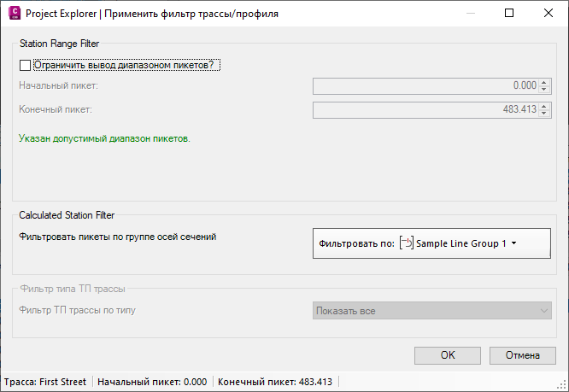569x392 pixels.
Task: Decrease Начальный пикет with the down arrow
Action: point(543,90)
